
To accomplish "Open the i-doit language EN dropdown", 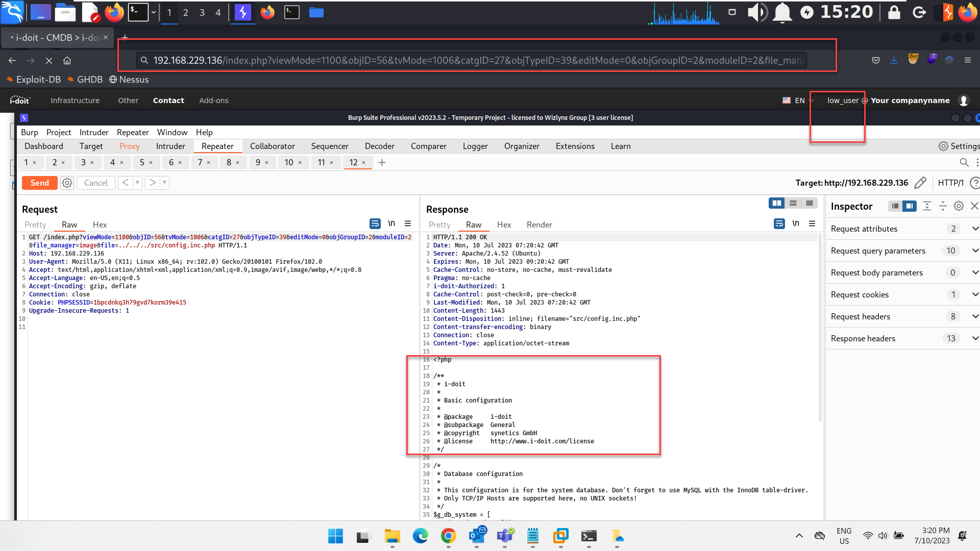I will click(x=798, y=101).
